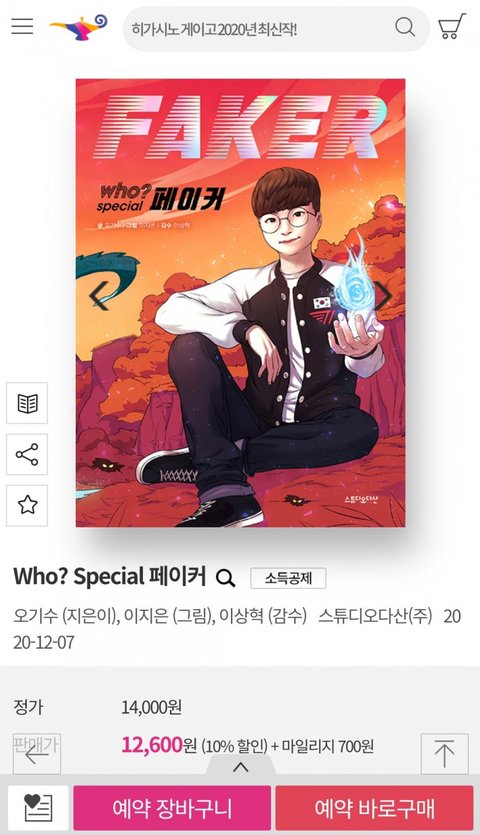Click the 소득공제 badge
The width and height of the screenshot is (480, 835).
point(288,578)
